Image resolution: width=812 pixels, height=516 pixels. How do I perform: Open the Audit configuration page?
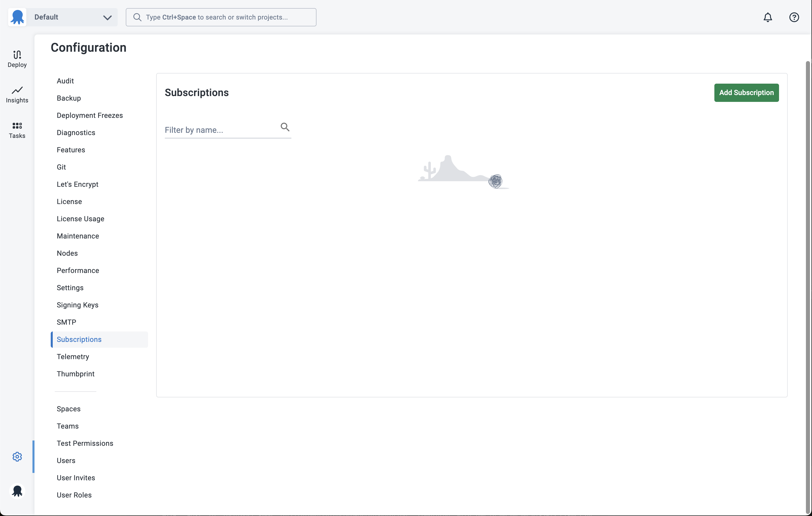pos(65,81)
